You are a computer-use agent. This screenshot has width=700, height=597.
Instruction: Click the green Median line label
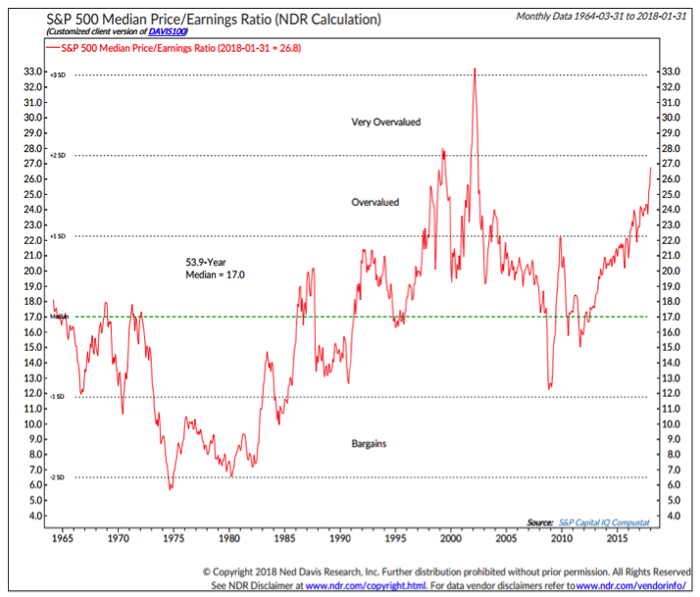[x=59, y=317]
